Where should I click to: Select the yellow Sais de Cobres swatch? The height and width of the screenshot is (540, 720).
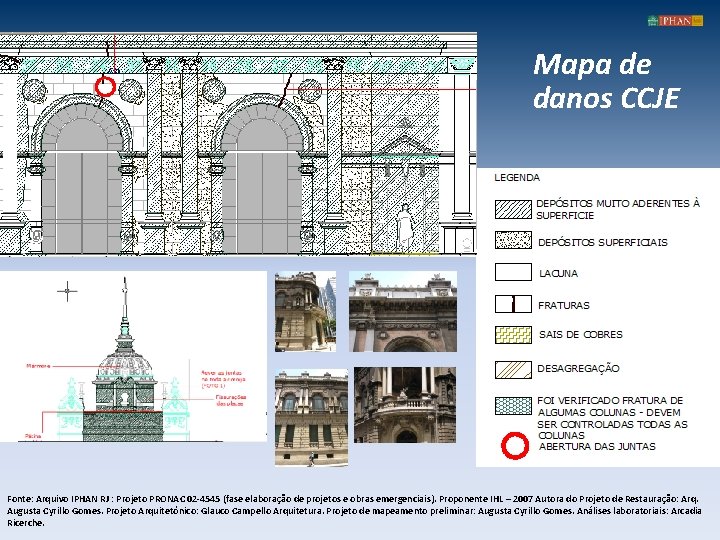click(x=513, y=335)
